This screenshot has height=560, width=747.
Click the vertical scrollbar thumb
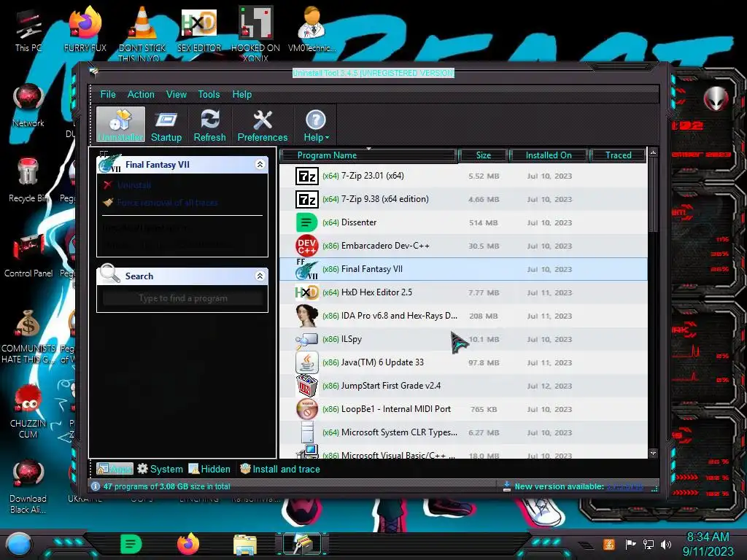653,194
